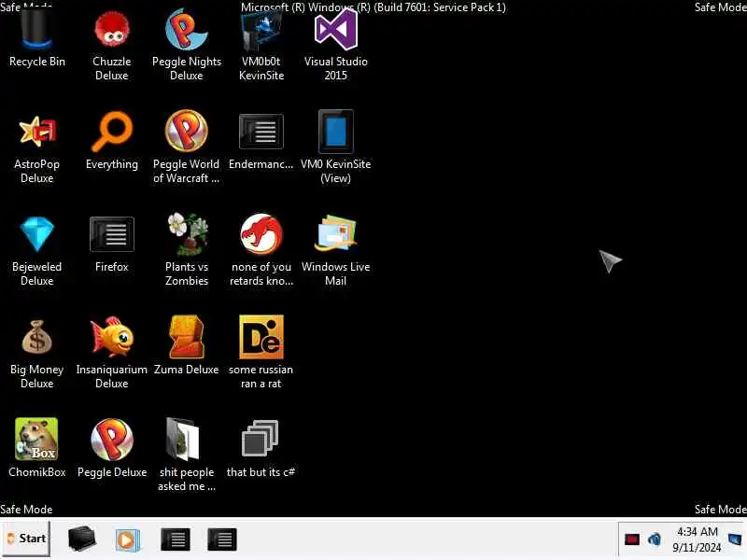Launch Windows Media Player from taskbar

(127, 540)
